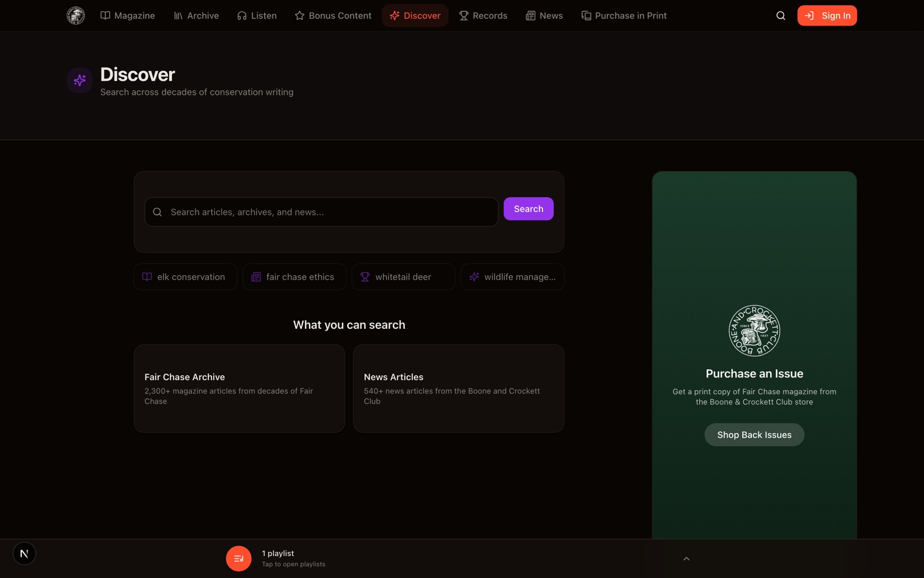Expand the player with chevron up
Screen dimensions: 924x578
686,558
